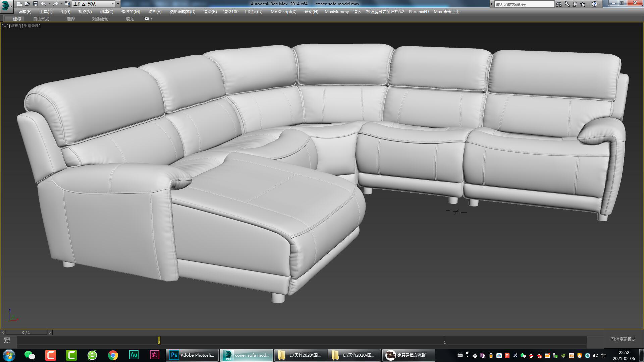
Task: Open the help question mark icon
Action: click(x=595, y=4)
